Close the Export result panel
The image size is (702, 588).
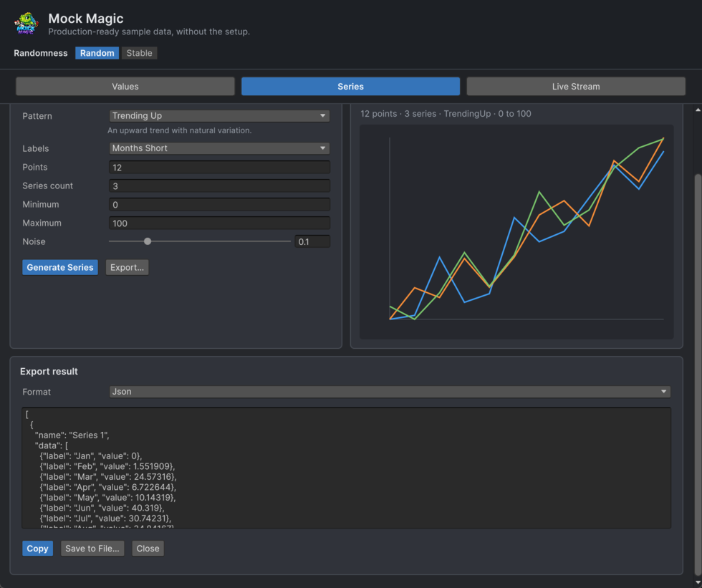click(148, 548)
